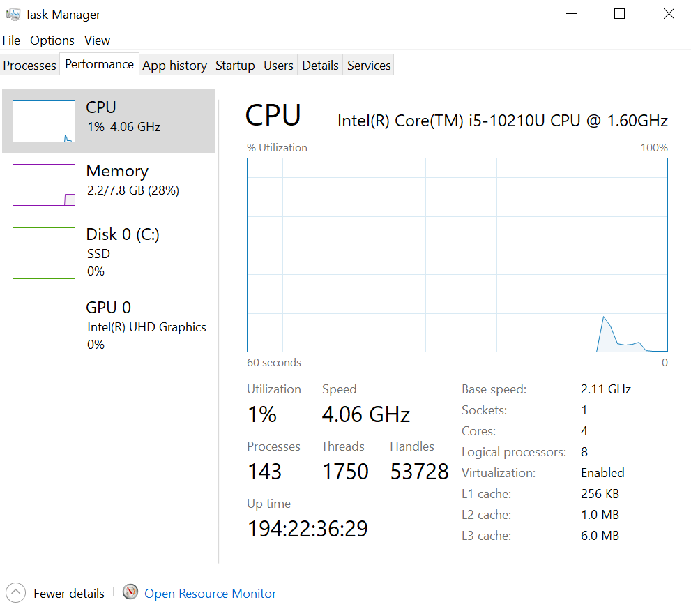Switch to the Processes tab

pyautogui.click(x=30, y=66)
